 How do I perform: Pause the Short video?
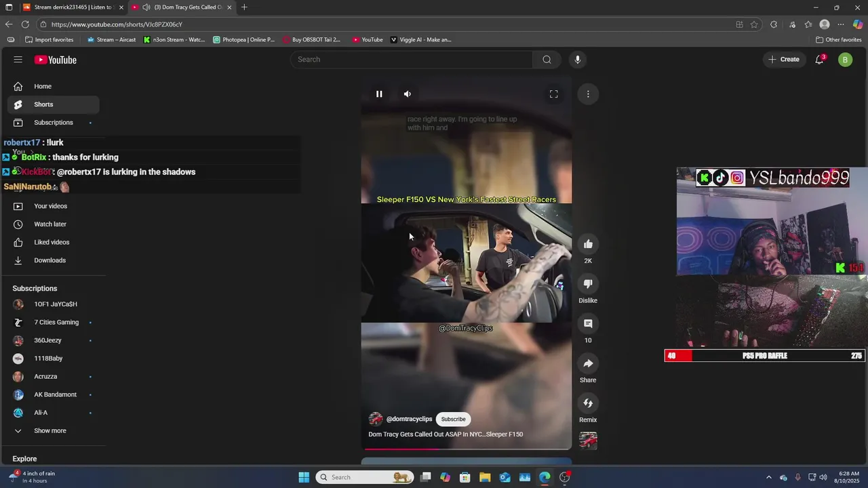(379, 94)
